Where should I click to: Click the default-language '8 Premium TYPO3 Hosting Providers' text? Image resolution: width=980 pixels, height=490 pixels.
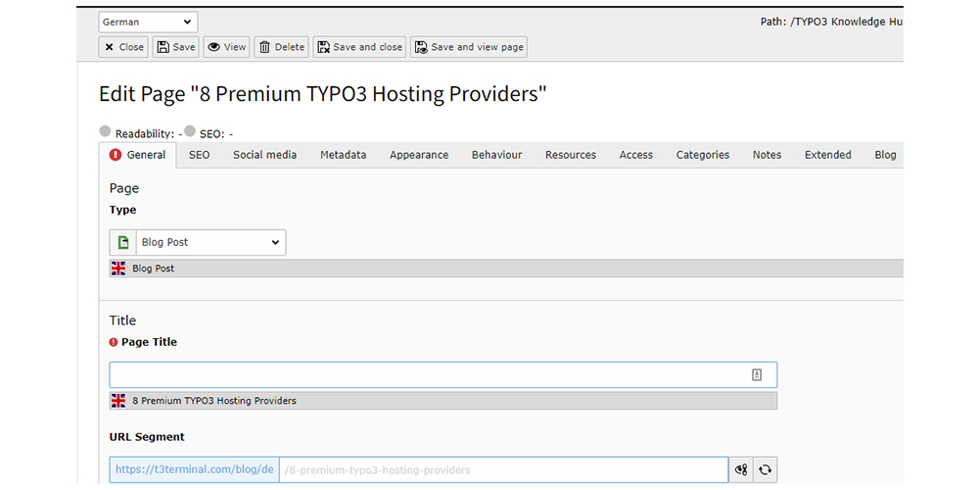point(214,401)
